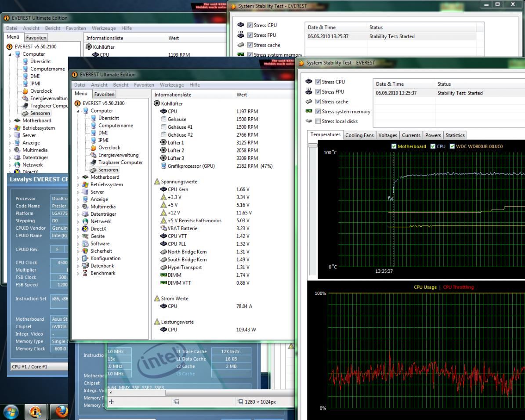Select the Stability Test: Started log entry
The width and height of the screenshot is (525, 420).
(449, 93)
